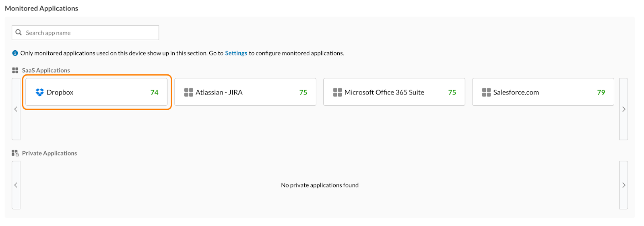Click the search magnifier icon
Screen dimensions: 644x226
point(19,33)
